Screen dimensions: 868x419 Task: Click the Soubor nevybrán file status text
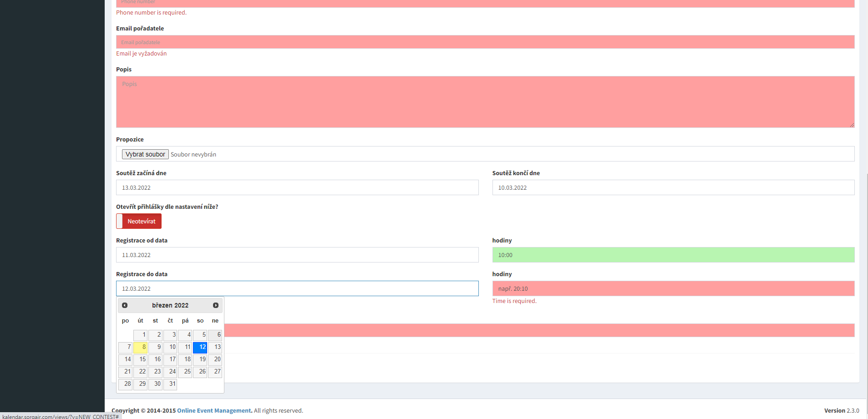[x=193, y=154]
